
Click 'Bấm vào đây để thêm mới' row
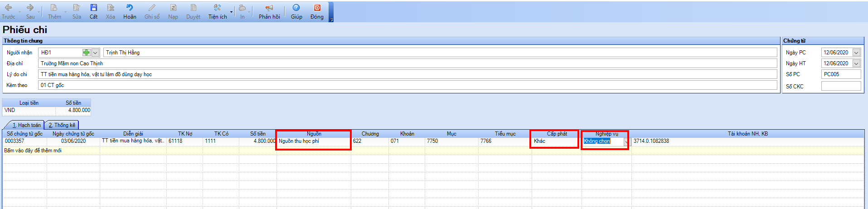click(x=33, y=151)
